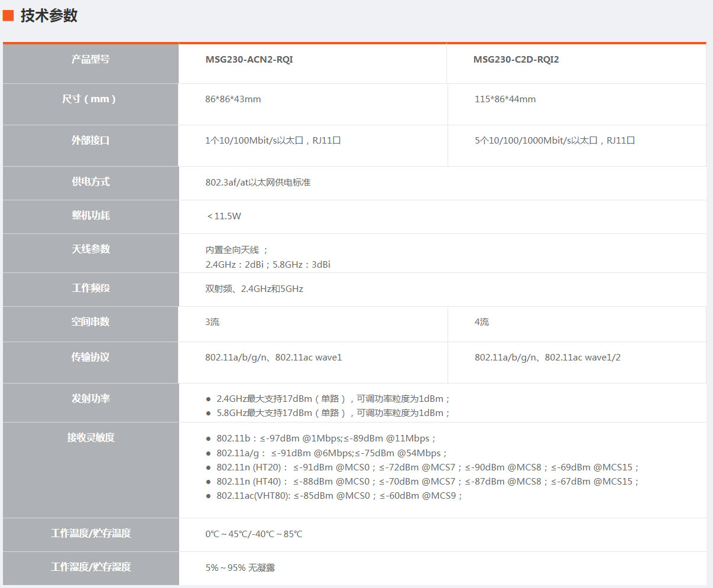
Task: Click the 0℃~45℃/-40℃~85℃ temperature value
Action: [254, 534]
